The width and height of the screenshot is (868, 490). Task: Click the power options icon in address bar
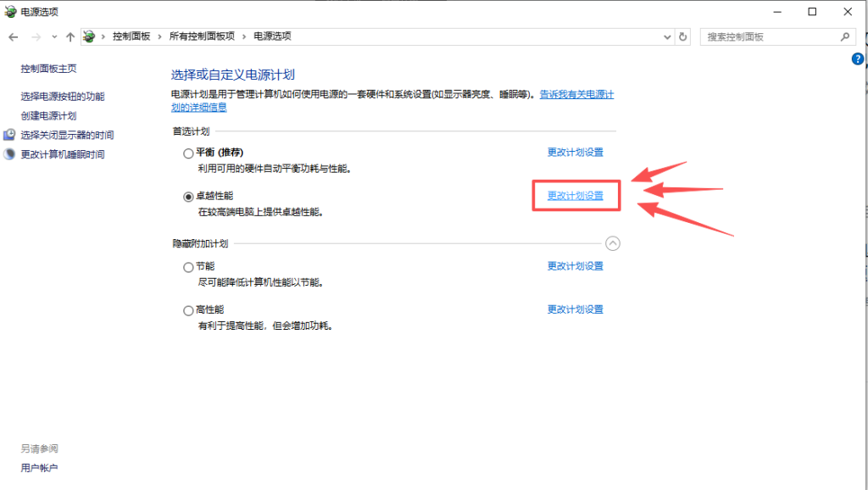pos(89,37)
